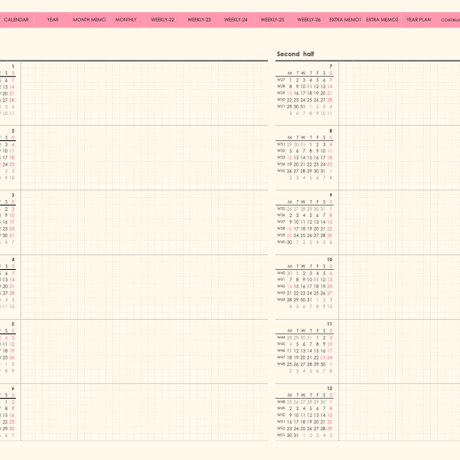Select week label W46 in month 11 calendar
Image resolution: width=460 pixels, height=460 pixels.
click(x=281, y=351)
